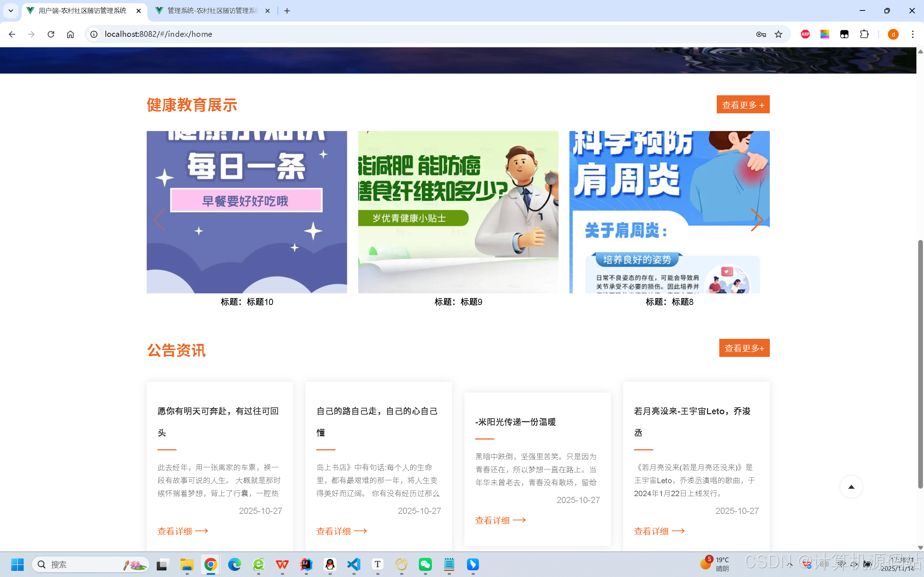Open the black square extension icon next to extensions
Viewport: 924px width, 577px height.
click(844, 34)
